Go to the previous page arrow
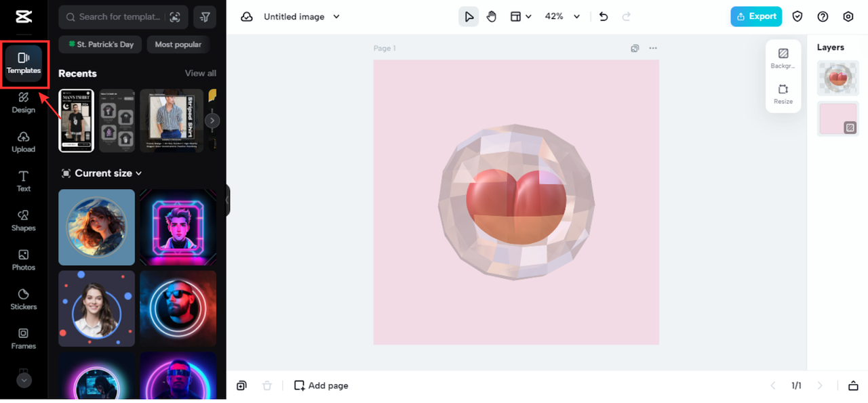Image resolution: width=868 pixels, height=403 pixels. pyautogui.click(x=773, y=385)
